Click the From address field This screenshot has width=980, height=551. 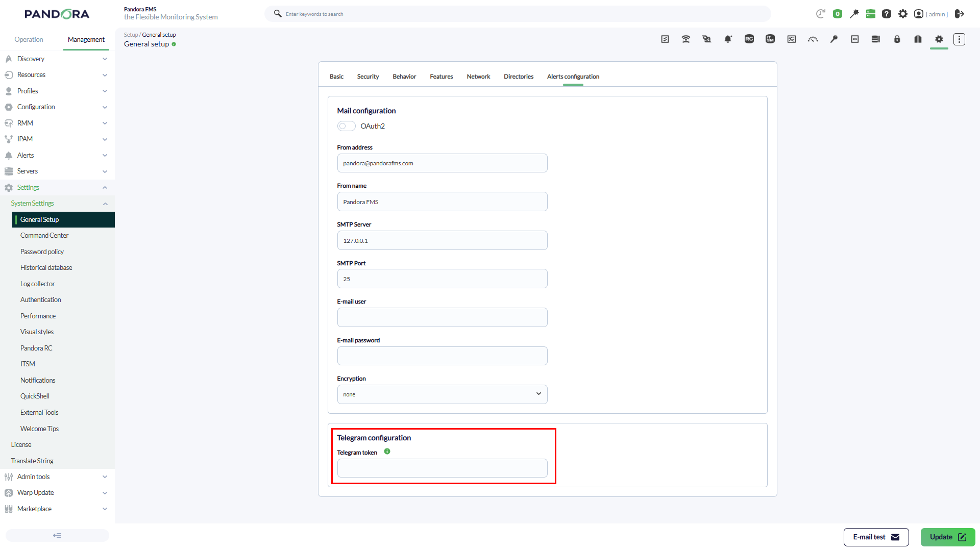point(442,163)
